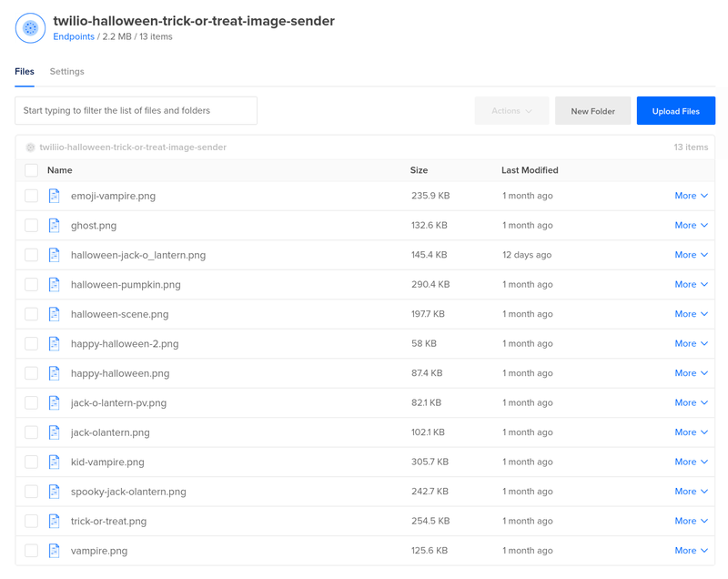Click file icon for halloween-scene.png

(55, 314)
